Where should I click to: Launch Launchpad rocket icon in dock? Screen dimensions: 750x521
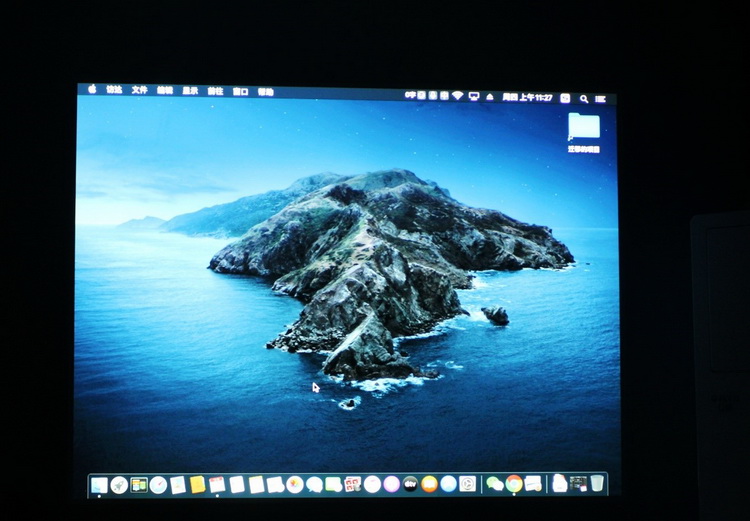click(119, 485)
